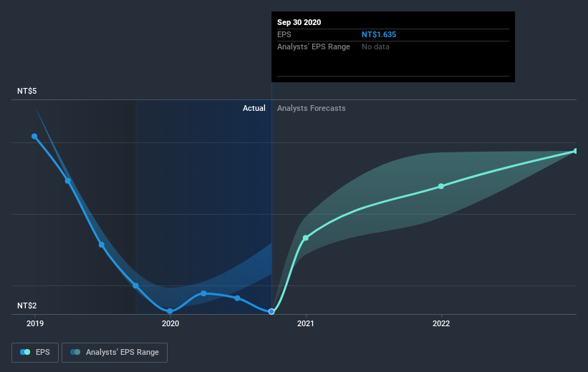Click the "Analysts Forecasts" section label
The height and width of the screenshot is (372, 588).
[312, 108]
